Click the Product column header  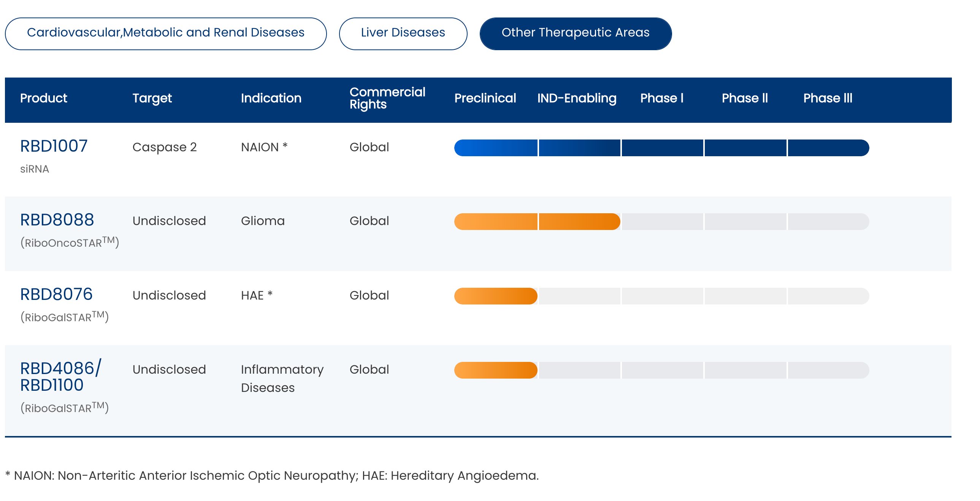[x=44, y=98]
